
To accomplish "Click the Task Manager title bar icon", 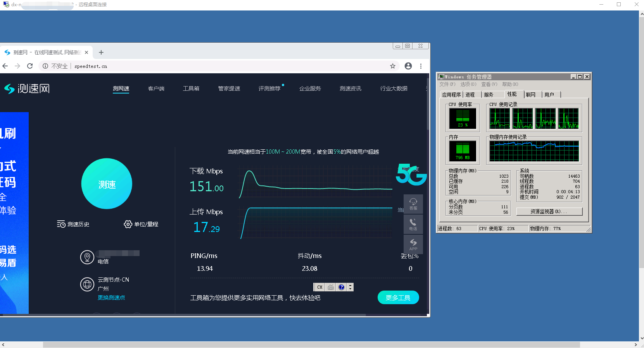I will pyautogui.click(x=441, y=77).
